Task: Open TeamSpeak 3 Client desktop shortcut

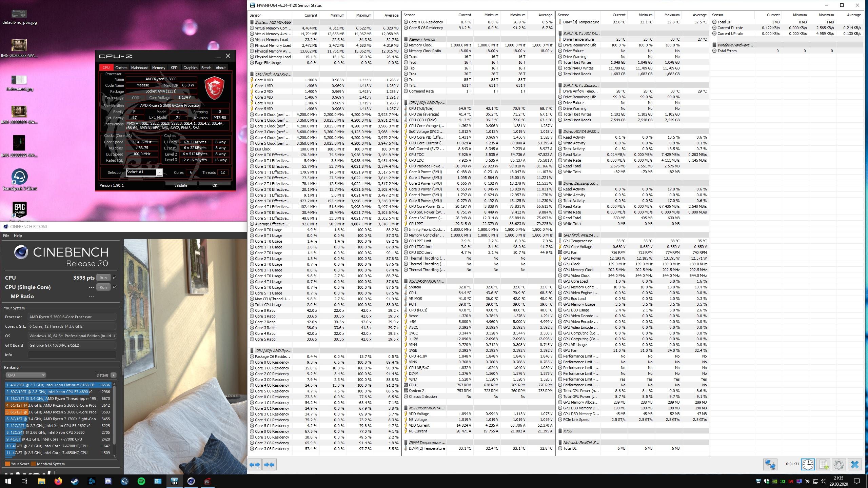Action: [x=20, y=180]
